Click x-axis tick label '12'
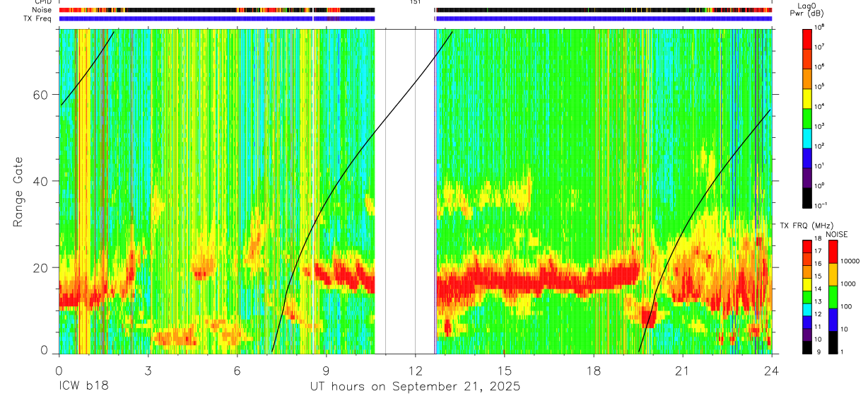 pos(415,371)
